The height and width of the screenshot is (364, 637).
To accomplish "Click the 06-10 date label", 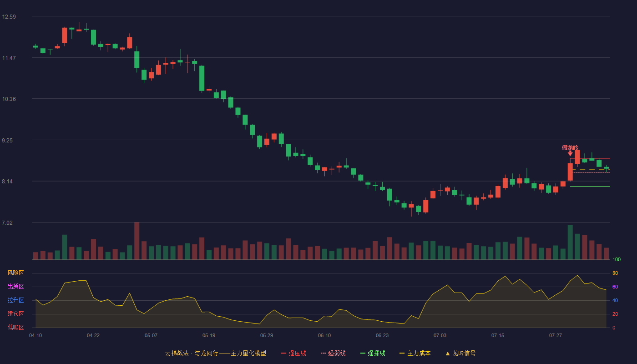I will tap(324, 335).
